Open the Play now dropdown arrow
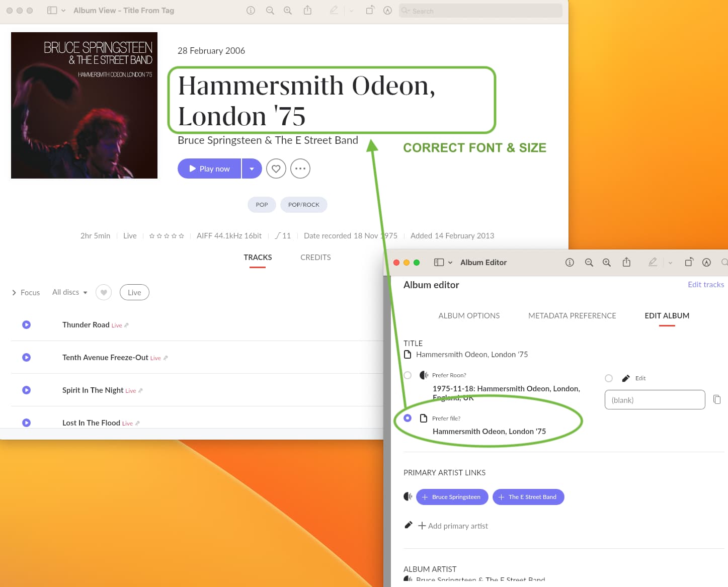Screen dimensions: 728x587 coord(252,169)
